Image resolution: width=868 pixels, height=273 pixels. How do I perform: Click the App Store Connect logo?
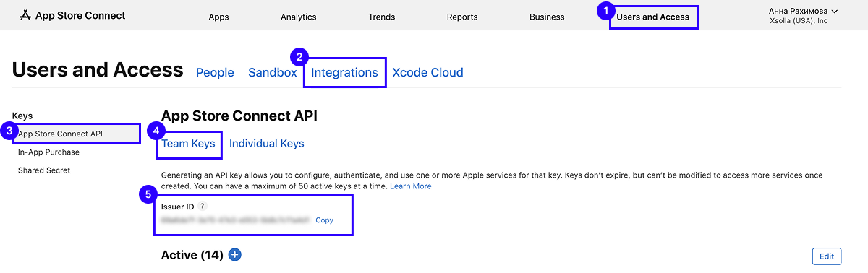72,15
